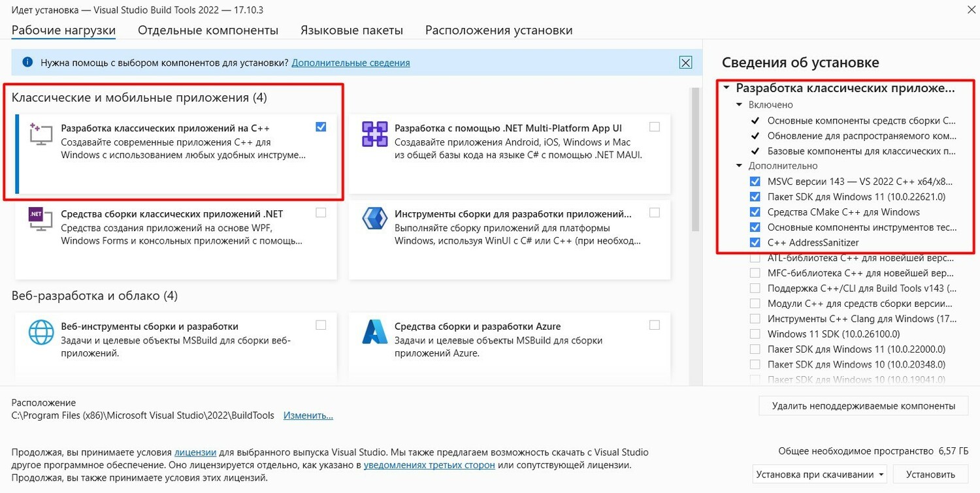Close the help banner with X icon

(x=685, y=63)
